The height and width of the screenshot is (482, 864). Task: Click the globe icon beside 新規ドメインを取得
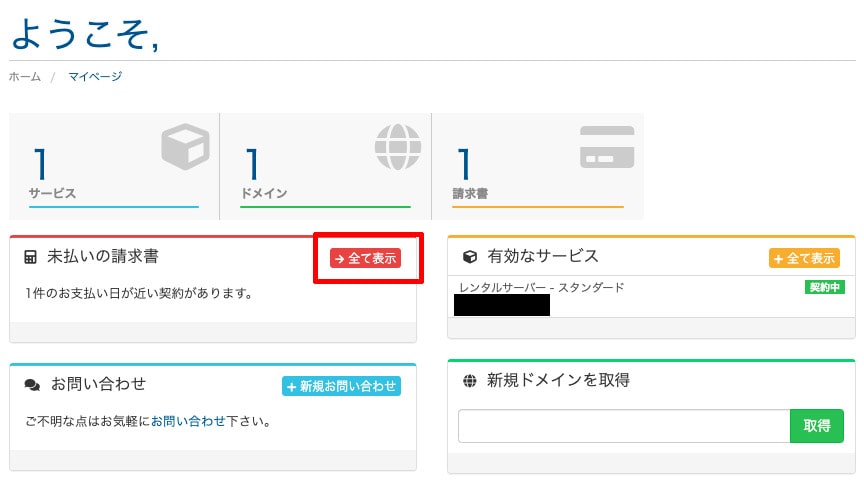pos(470,381)
